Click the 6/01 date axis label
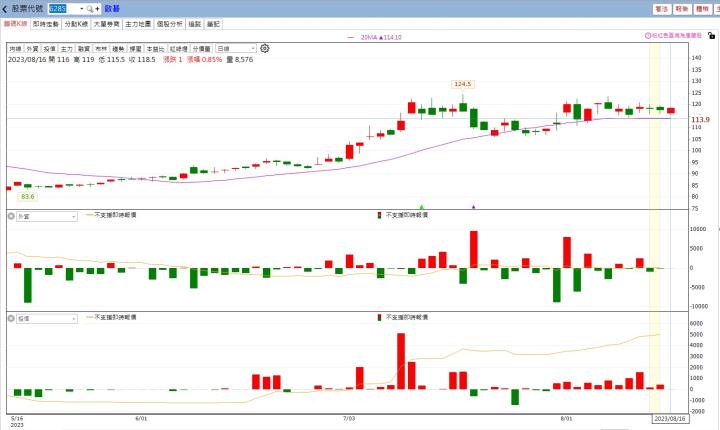Screen dimensions: 720x430 tap(141, 419)
